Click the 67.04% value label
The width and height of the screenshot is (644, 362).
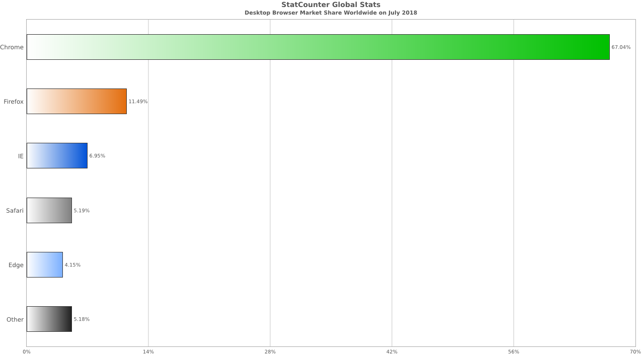(x=621, y=47)
